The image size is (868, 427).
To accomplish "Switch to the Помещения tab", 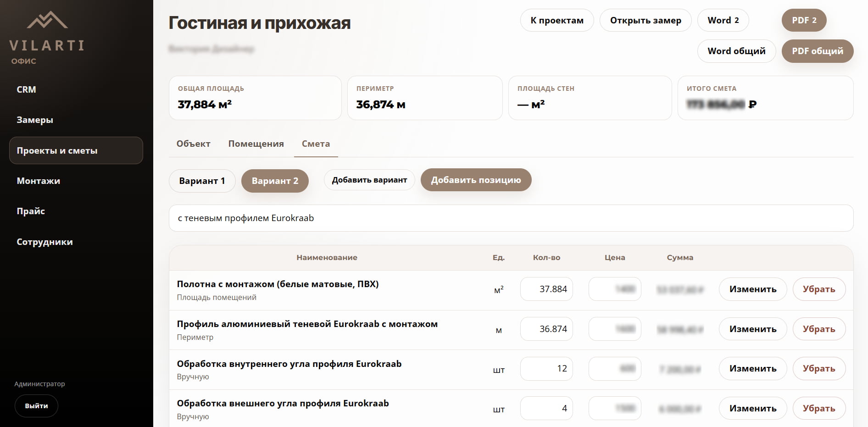I will pyautogui.click(x=256, y=144).
